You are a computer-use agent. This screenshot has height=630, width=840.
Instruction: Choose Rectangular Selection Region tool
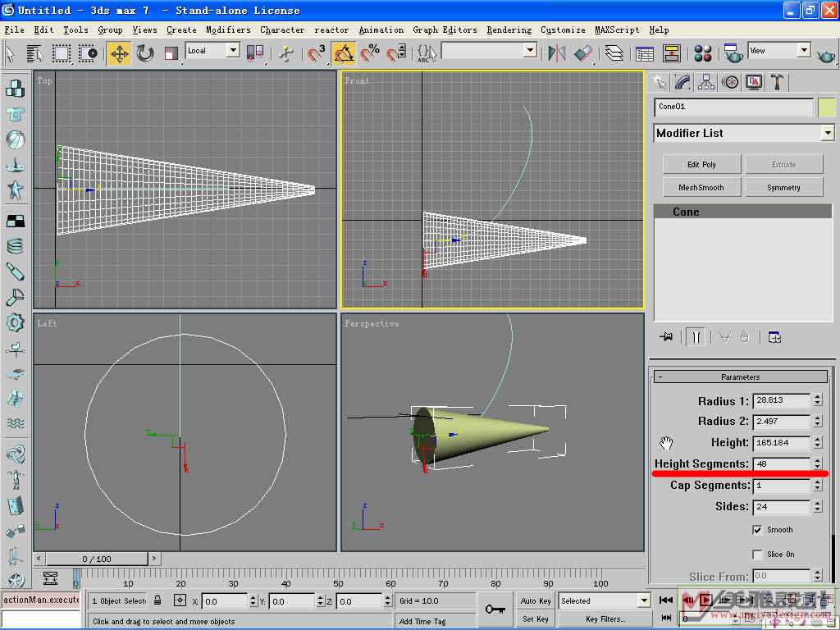(61, 53)
